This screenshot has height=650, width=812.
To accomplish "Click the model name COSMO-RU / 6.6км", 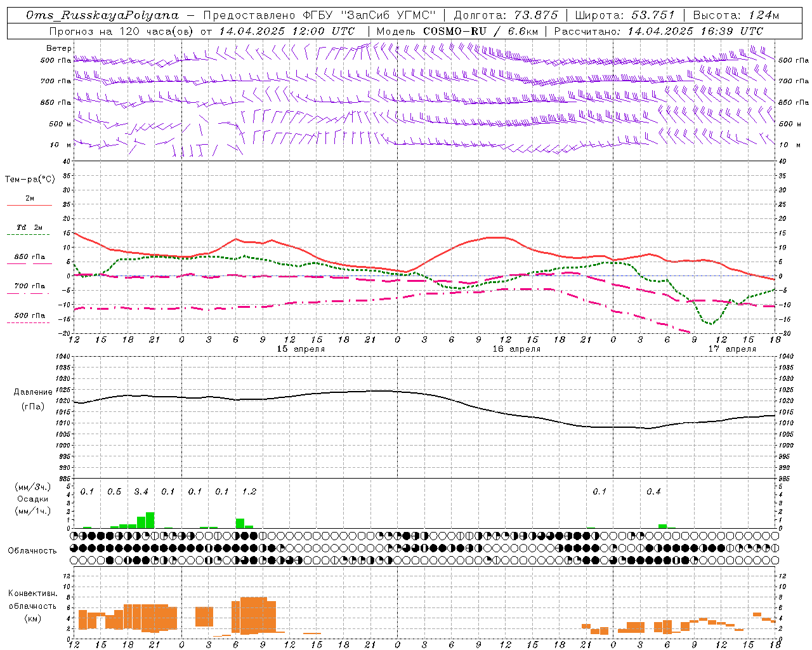I will [x=480, y=31].
